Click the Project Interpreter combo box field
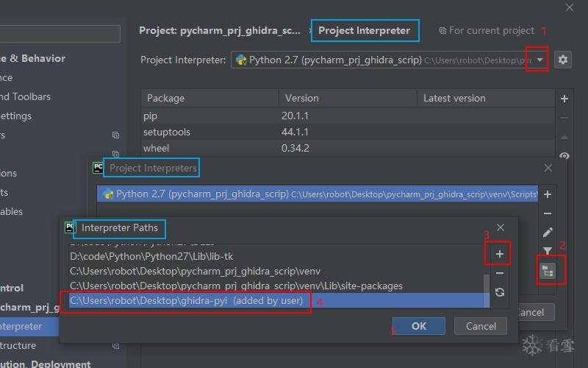The height and width of the screenshot is (368, 588). click(390, 60)
